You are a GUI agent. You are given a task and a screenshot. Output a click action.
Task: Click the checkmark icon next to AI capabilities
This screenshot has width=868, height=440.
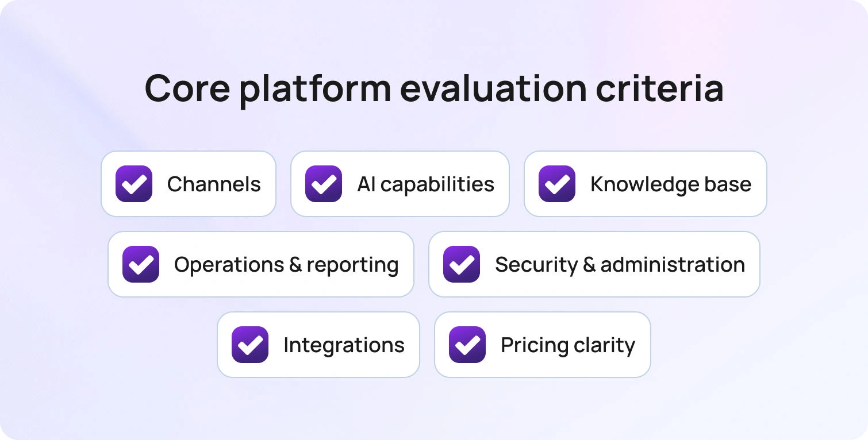click(324, 184)
